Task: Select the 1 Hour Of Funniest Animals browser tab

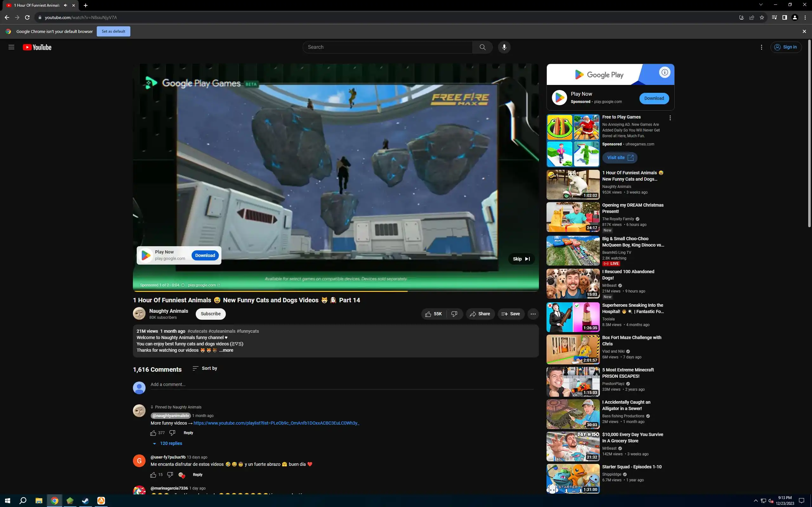Action: (37, 5)
